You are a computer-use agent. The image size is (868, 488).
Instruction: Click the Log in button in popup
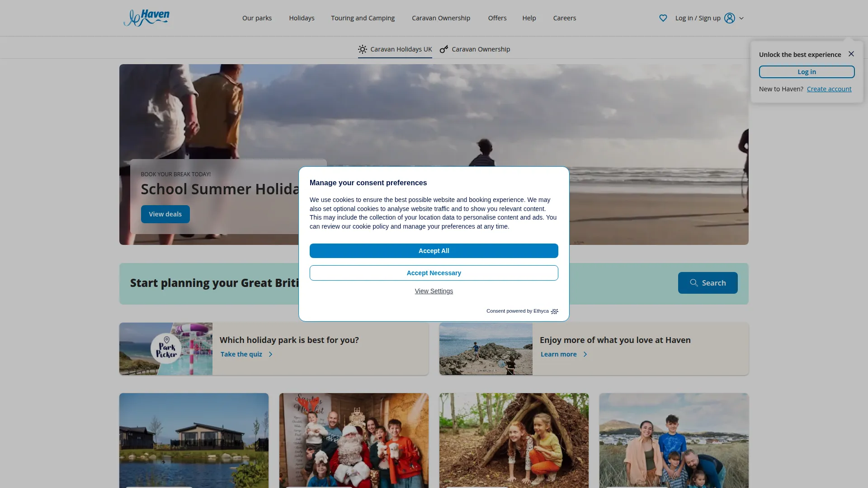tap(807, 72)
